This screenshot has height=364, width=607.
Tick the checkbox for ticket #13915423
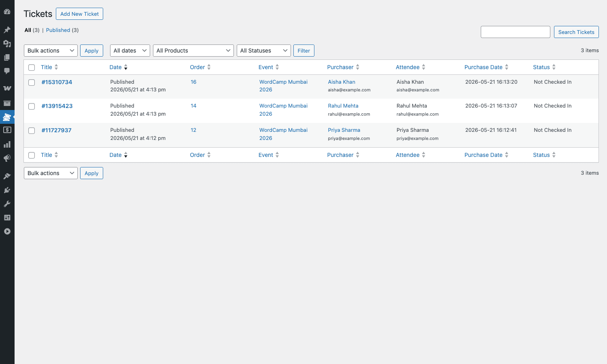coord(32,106)
